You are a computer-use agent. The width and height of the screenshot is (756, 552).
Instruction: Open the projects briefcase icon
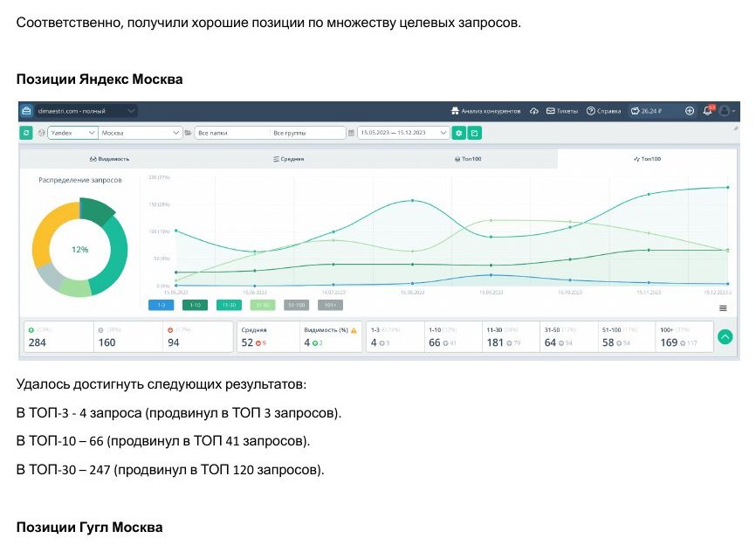tap(26, 111)
